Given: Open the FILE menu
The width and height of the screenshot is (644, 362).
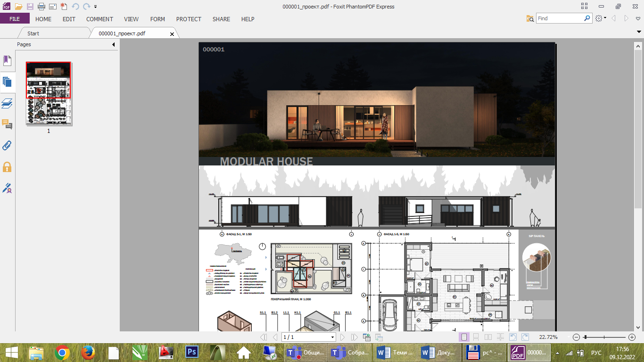Looking at the screenshot, I should pos(15,19).
